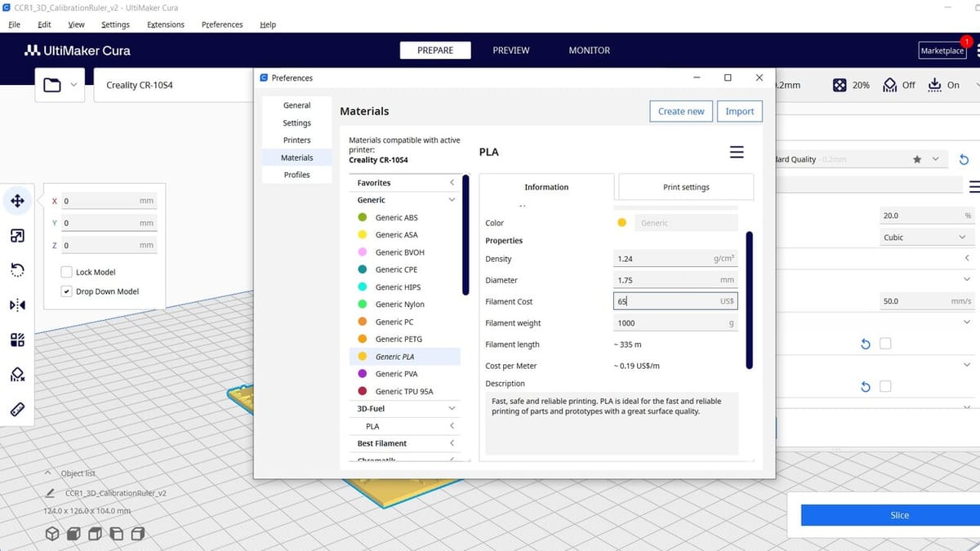Open the Creality CR-10S4 printer selector

pyautogui.click(x=173, y=85)
